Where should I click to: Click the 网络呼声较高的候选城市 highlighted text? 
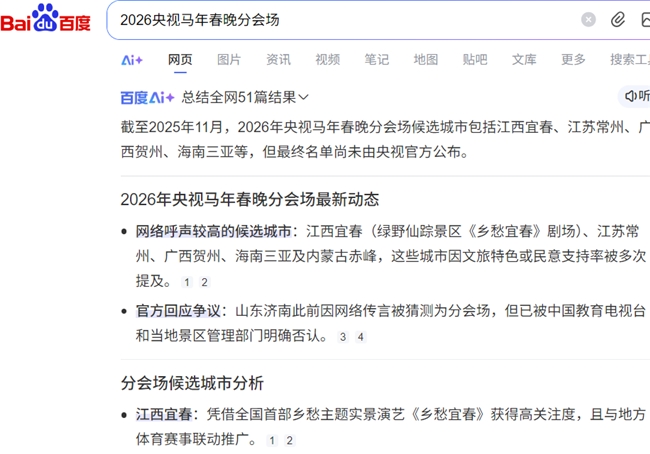(x=213, y=230)
